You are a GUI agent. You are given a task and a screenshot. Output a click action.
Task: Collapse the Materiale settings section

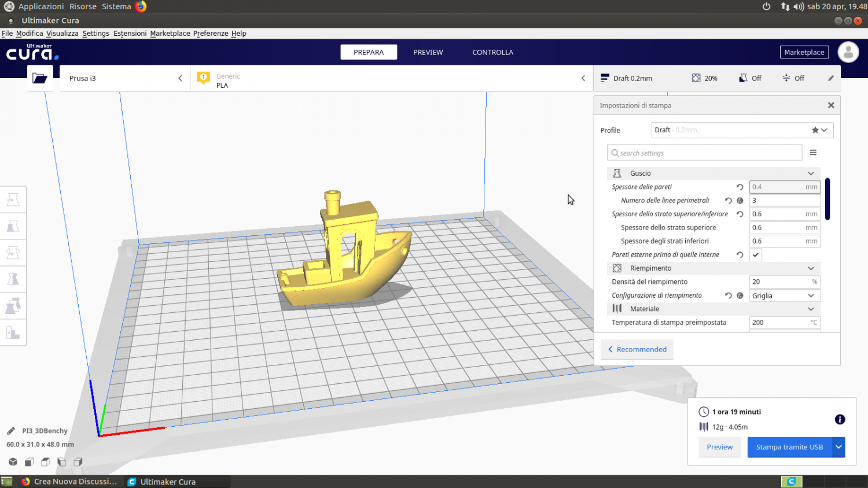[713, 309]
